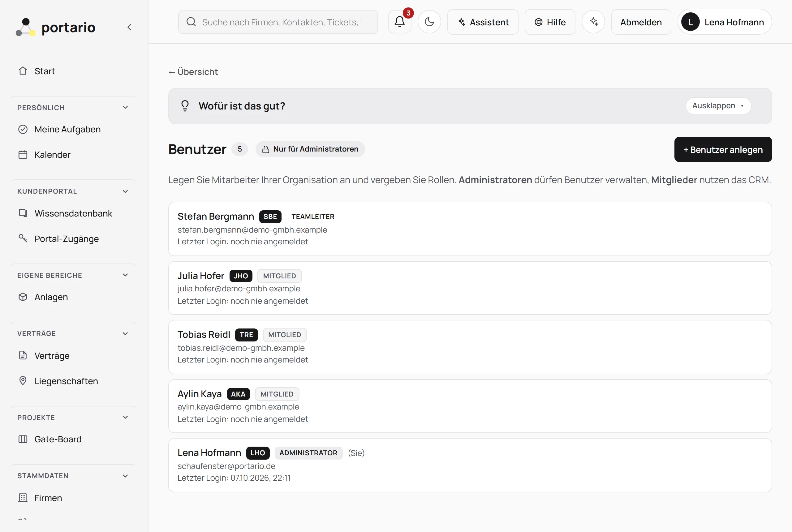Open Tobias Reidl user entry
Image resolution: width=792 pixels, height=532 pixels.
(x=470, y=347)
